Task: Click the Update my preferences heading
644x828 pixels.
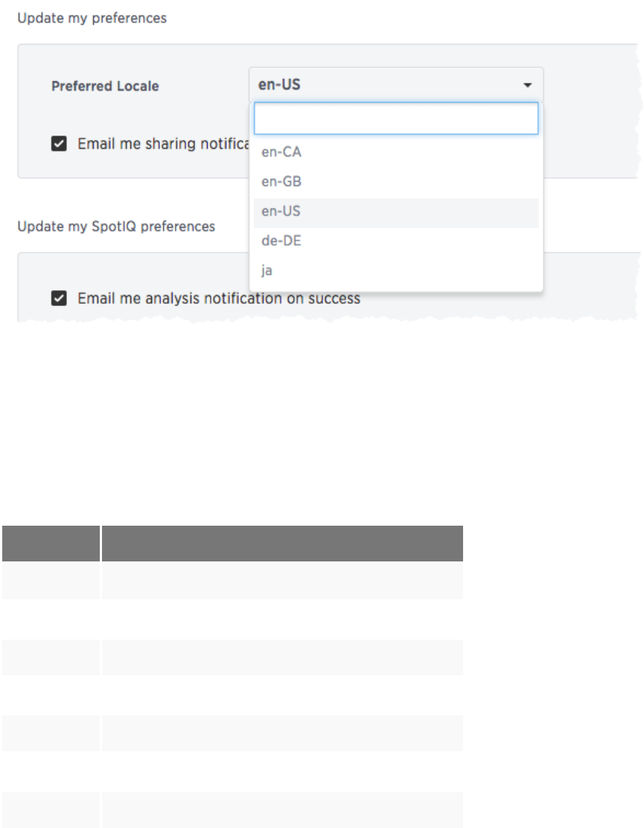Action: coord(92,18)
